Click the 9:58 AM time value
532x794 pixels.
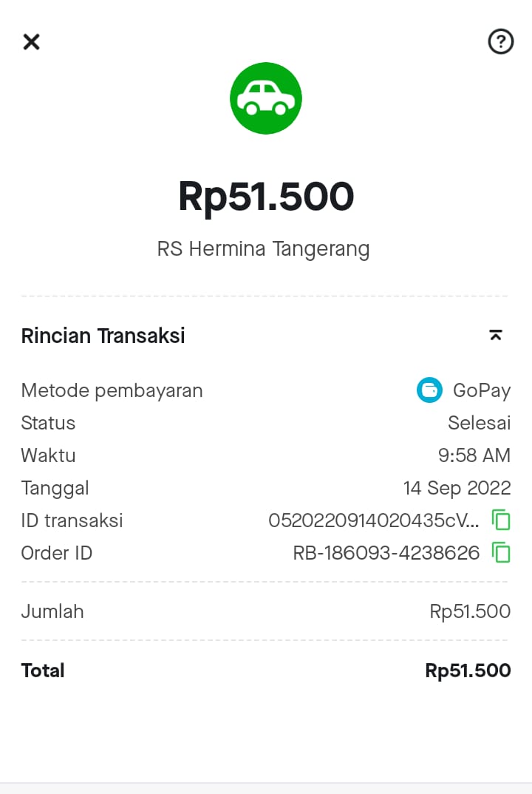tap(474, 455)
